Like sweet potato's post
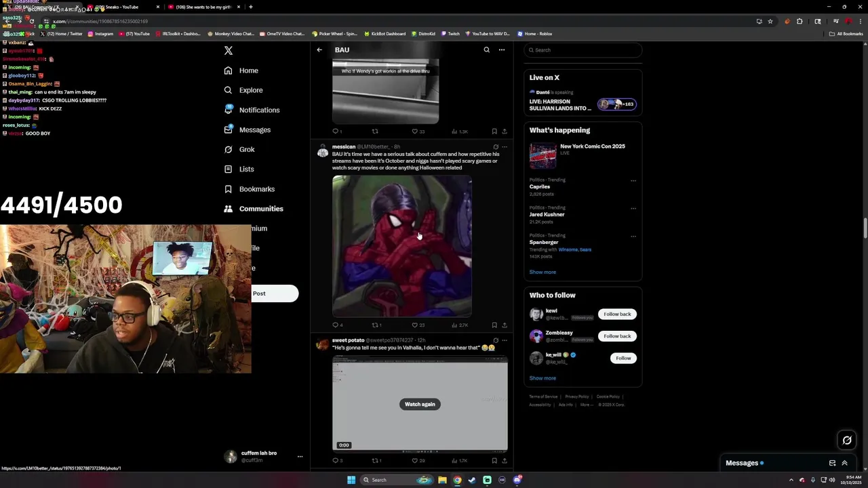This screenshot has height=488, width=868. (x=418, y=460)
